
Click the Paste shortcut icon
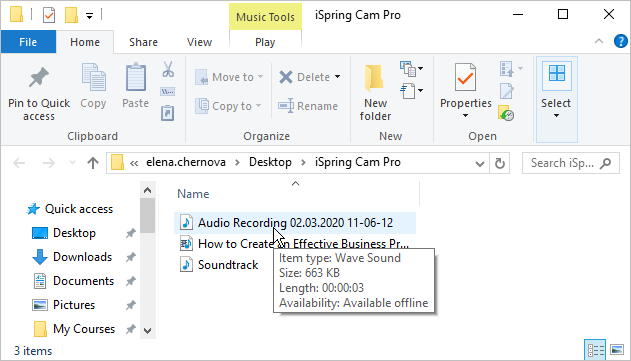(x=167, y=113)
